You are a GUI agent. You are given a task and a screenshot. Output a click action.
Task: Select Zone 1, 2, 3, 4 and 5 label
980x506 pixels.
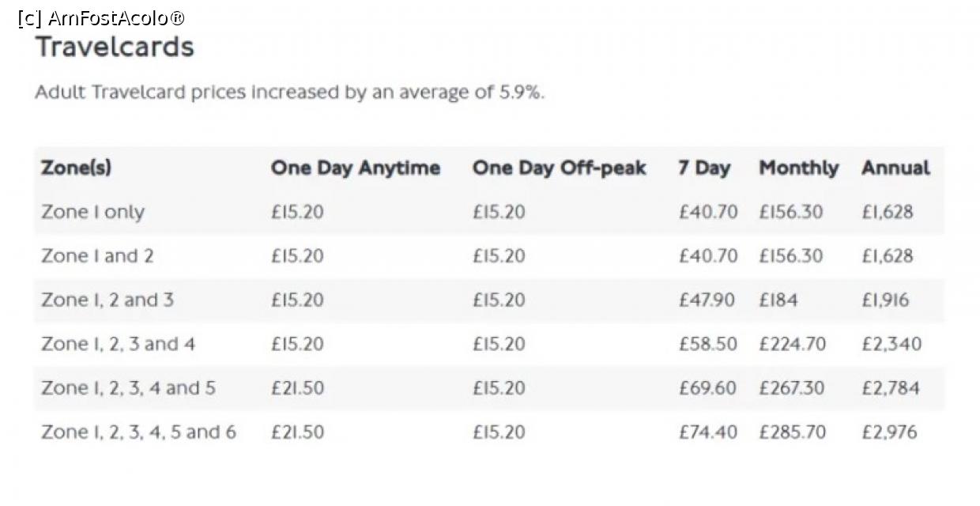(128, 388)
